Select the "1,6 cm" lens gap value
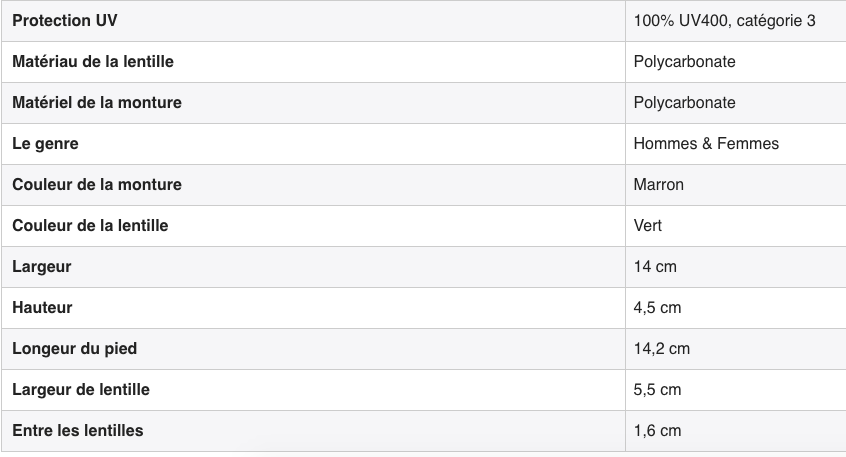This screenshot has width=846, height=457. pos(657,431)
